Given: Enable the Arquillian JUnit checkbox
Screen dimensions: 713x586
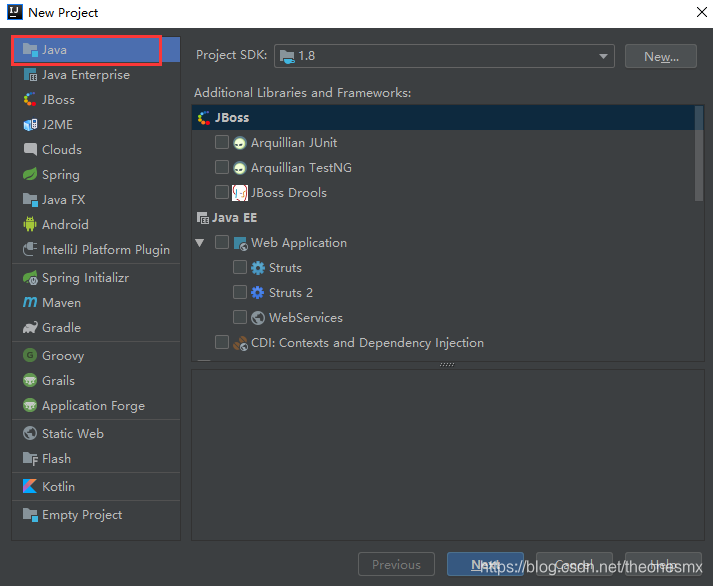Looking at the screenshot, I should tap(221, 142).
